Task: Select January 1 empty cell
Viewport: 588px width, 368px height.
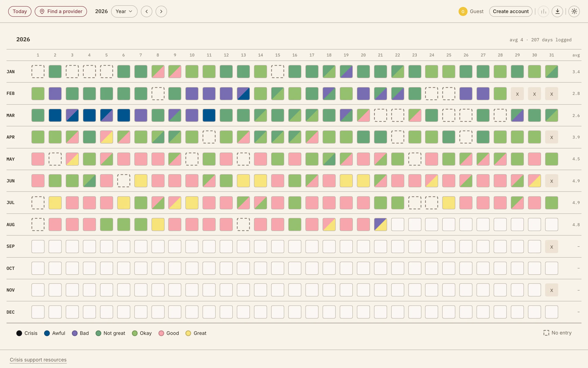Action: click(38, 72)
